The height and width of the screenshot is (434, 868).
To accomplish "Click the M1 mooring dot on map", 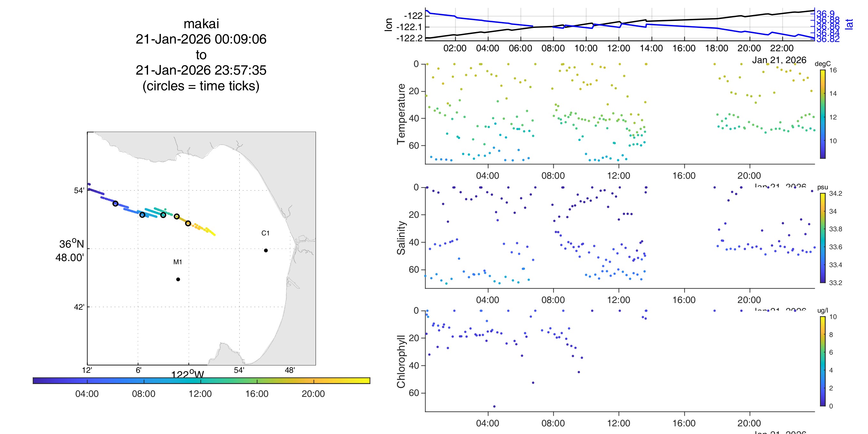I will (178, 279).
